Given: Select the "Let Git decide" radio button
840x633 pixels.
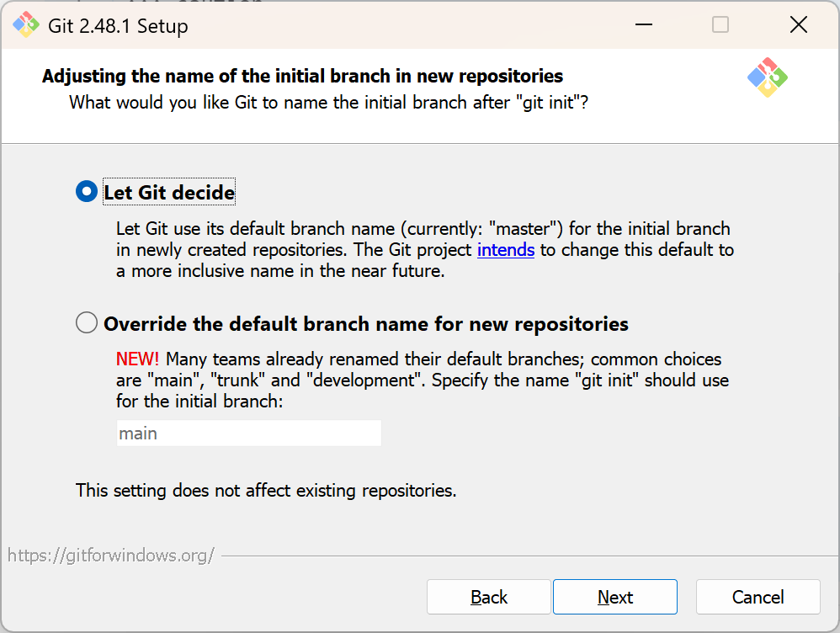Looking at the screenshot, I should [87, 192].
